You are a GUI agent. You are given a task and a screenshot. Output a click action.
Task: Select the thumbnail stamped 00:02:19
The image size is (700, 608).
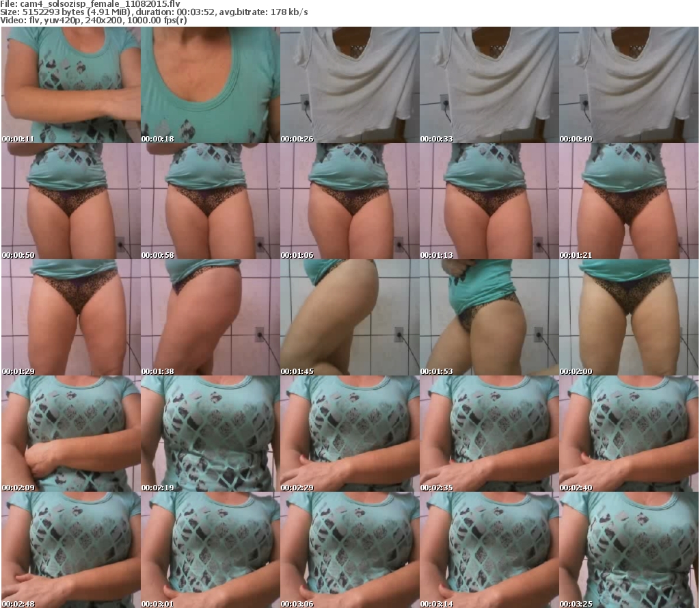211,434
